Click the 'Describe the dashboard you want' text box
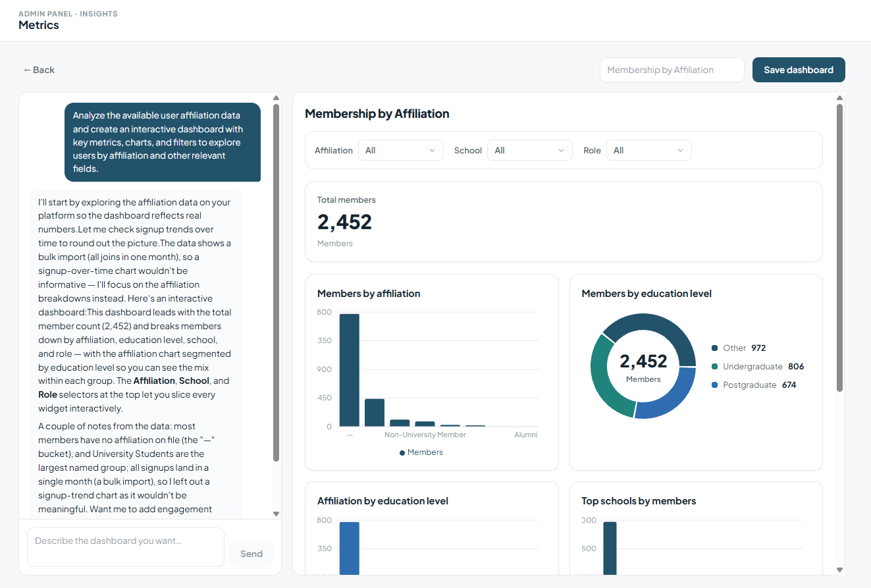 click(126, 547)
